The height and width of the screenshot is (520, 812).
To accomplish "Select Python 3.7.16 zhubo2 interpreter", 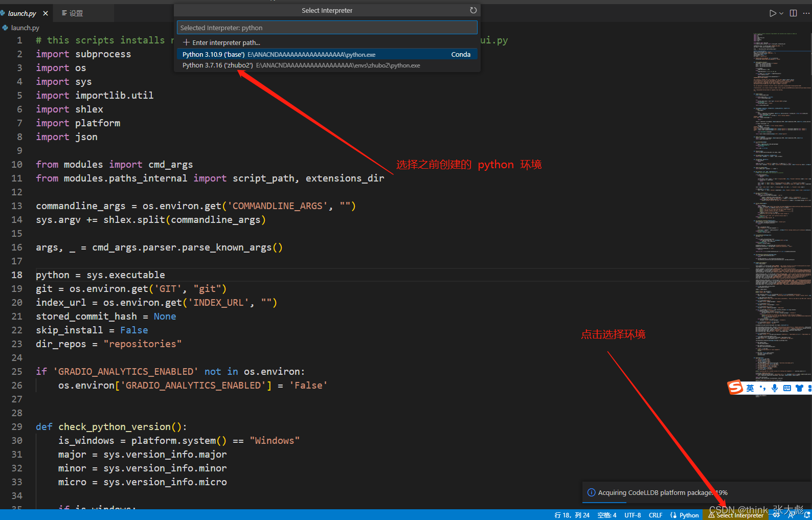I will coord(327,65).
